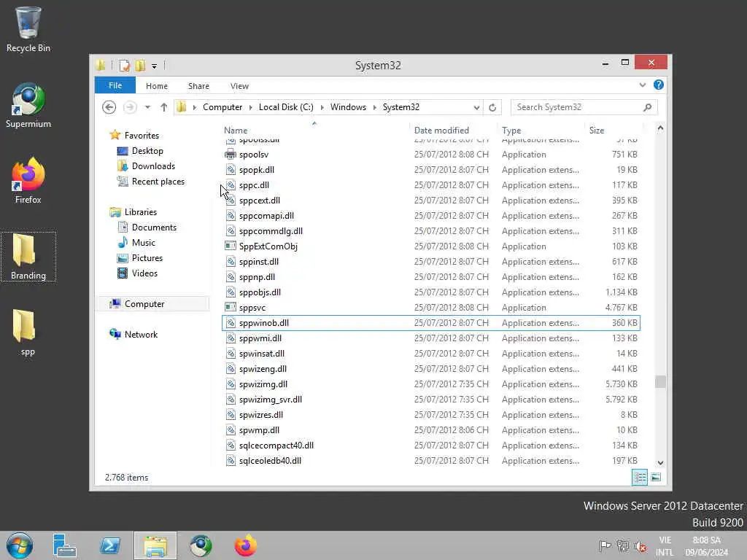
Task: Open the address bar history dropdown
Action: point(476,108)
